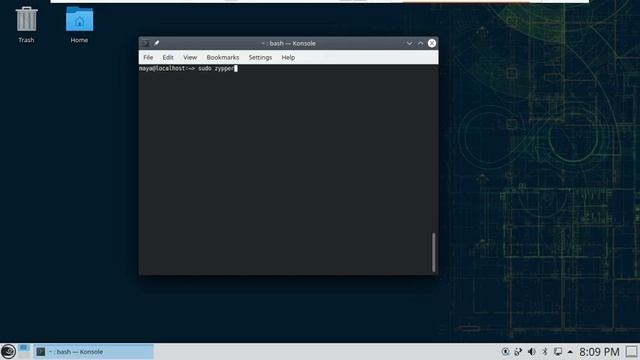Open the Edit menu in Konsole

tap(168, 58)
